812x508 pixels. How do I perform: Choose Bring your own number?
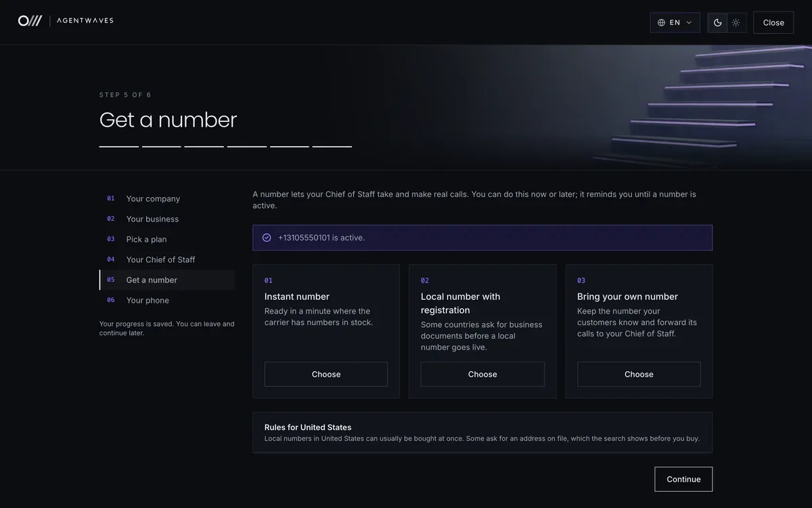point(639,374)
